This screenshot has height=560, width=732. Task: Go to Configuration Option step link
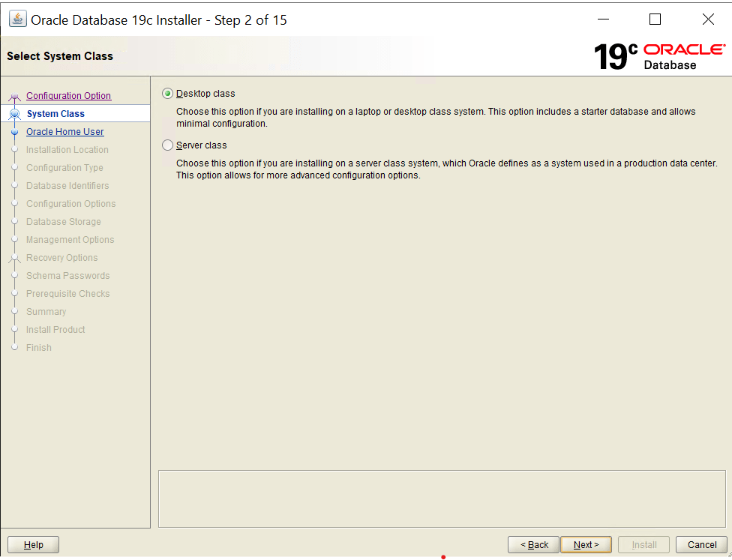click(69, 96)
